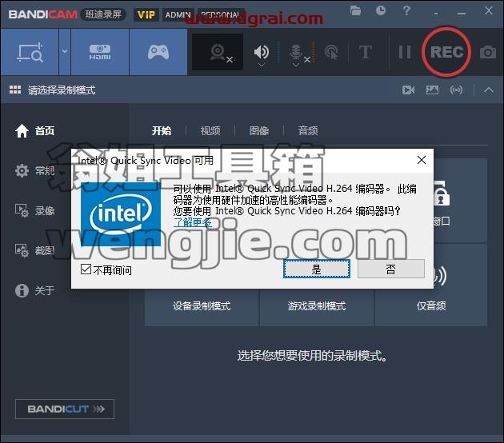Minimize the Bandicam window
Image resolution: width=504 pixels, height=443 pixels.
(462, 14)
